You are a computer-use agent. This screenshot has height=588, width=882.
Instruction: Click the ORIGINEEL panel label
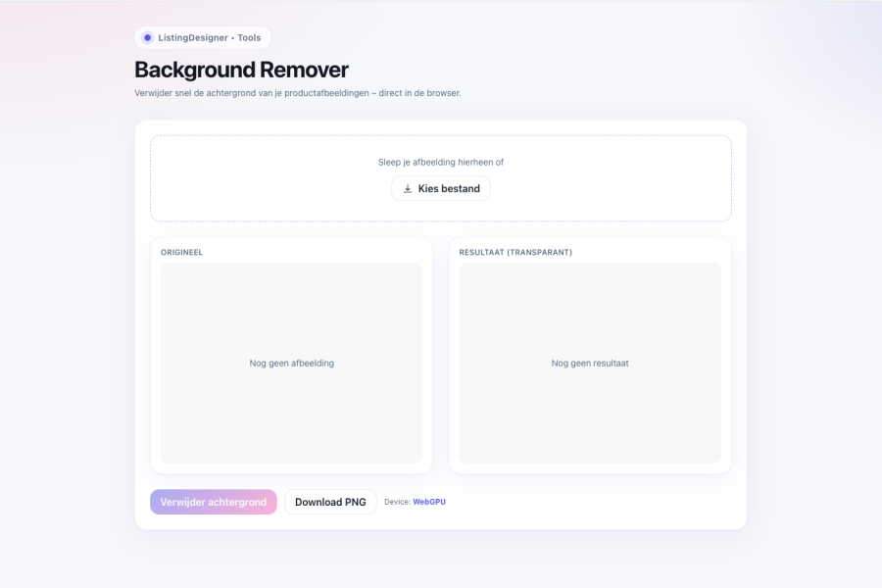point(182,252)
